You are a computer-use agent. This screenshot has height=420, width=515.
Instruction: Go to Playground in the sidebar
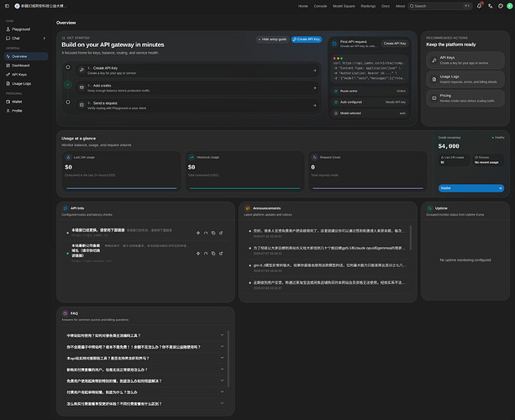(26, 29)
